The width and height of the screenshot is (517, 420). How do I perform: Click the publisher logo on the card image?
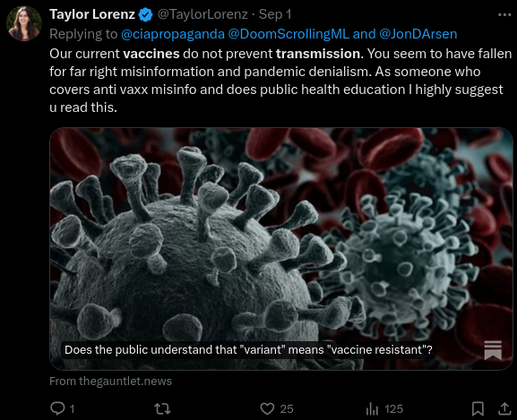[493, 350]
